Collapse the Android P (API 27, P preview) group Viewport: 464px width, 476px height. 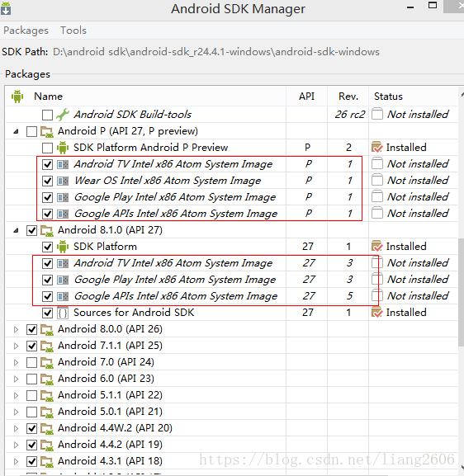(x=17, y=131)
